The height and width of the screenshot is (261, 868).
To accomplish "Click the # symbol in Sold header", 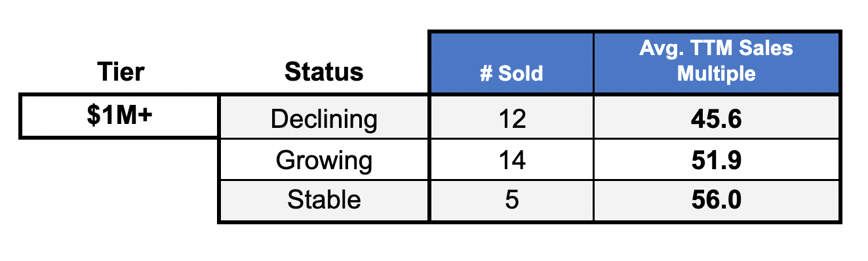I will (486, 73).
